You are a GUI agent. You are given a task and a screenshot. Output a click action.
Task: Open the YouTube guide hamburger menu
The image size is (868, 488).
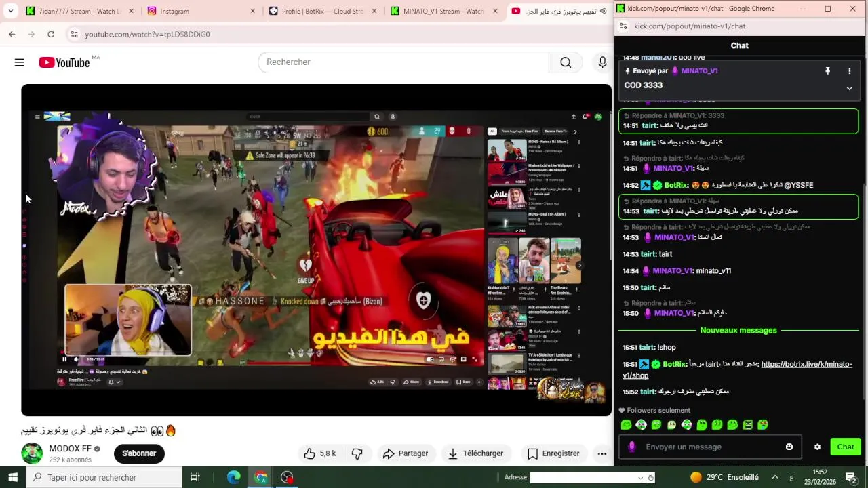tap(20, 62)
